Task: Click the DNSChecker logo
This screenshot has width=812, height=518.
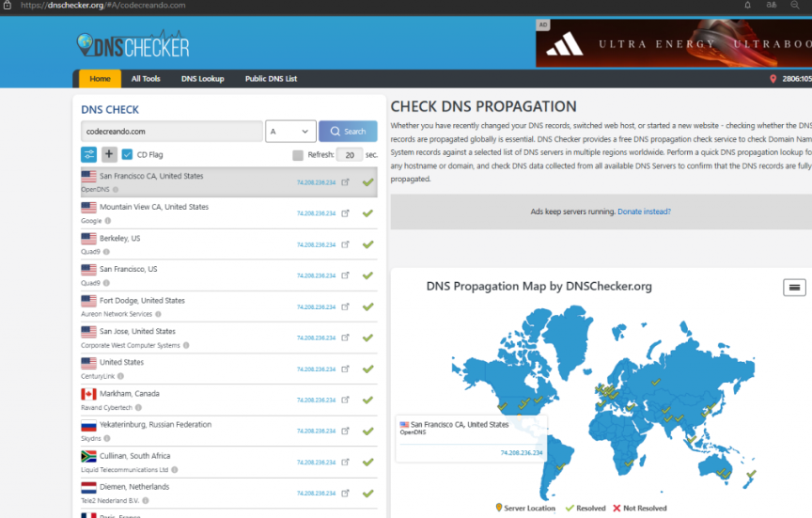Action: tap(133, 44)
